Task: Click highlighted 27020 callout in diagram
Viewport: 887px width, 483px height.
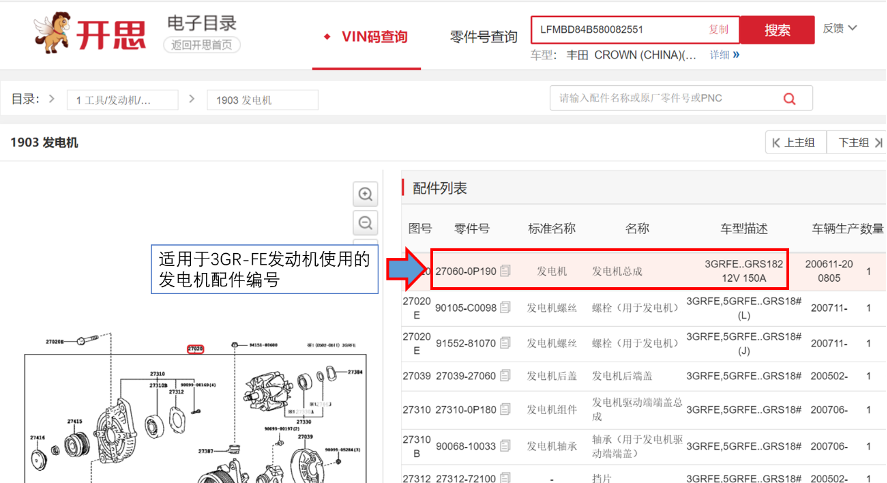Action: [195, 349]
